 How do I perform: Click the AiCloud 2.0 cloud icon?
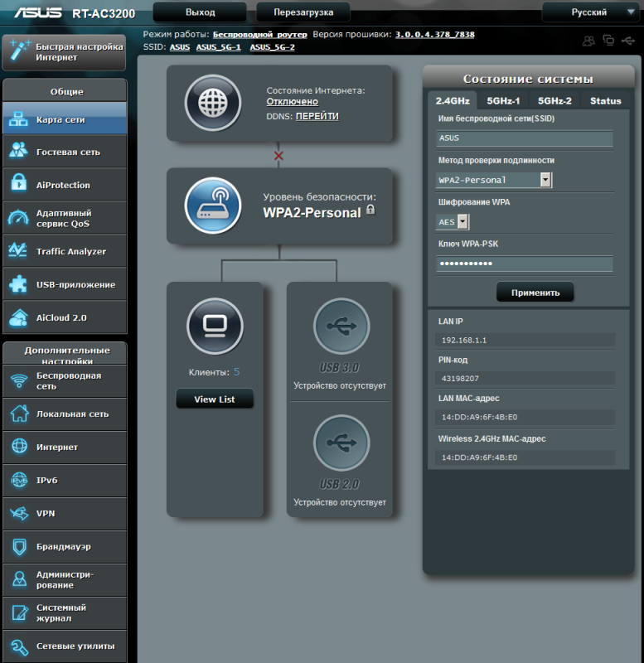click(19, 317)
